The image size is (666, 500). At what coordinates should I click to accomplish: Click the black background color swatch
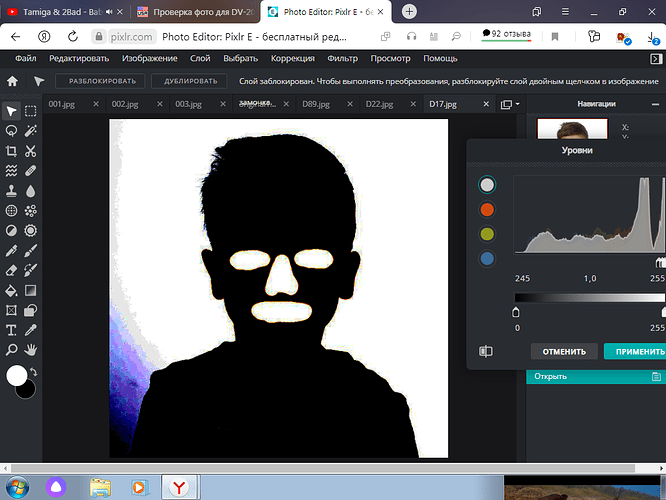[28, 391]
